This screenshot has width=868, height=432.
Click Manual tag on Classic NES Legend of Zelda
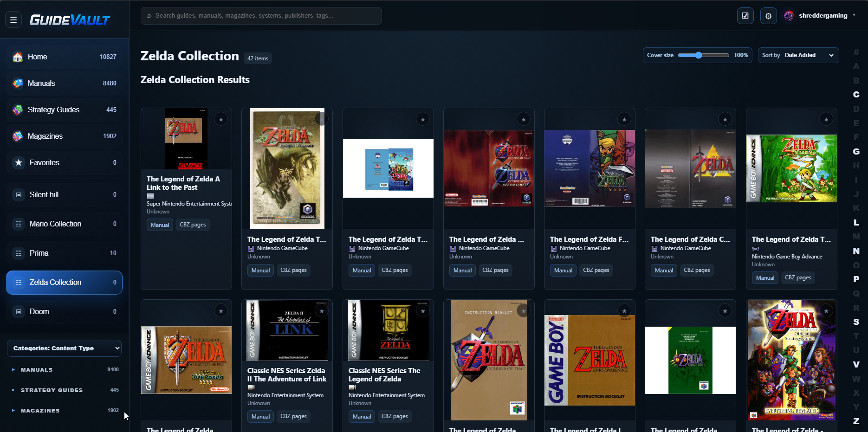click(362, 417)
